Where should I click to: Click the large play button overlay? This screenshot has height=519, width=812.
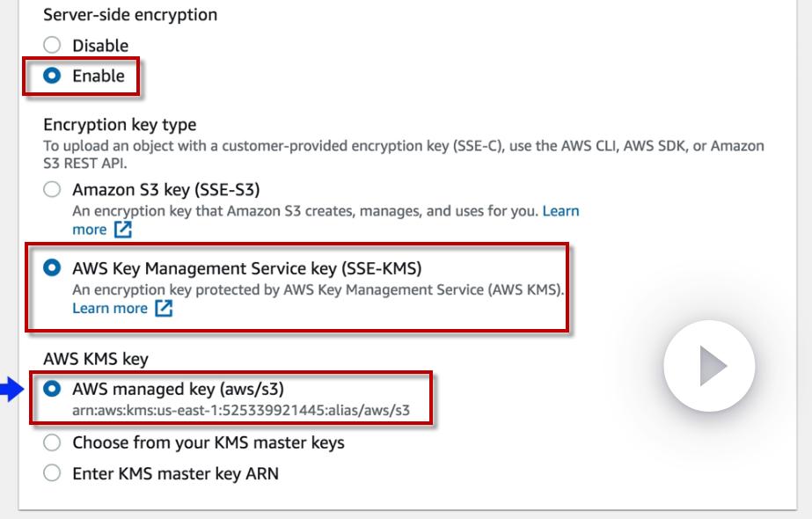click(x=709, y=367)
